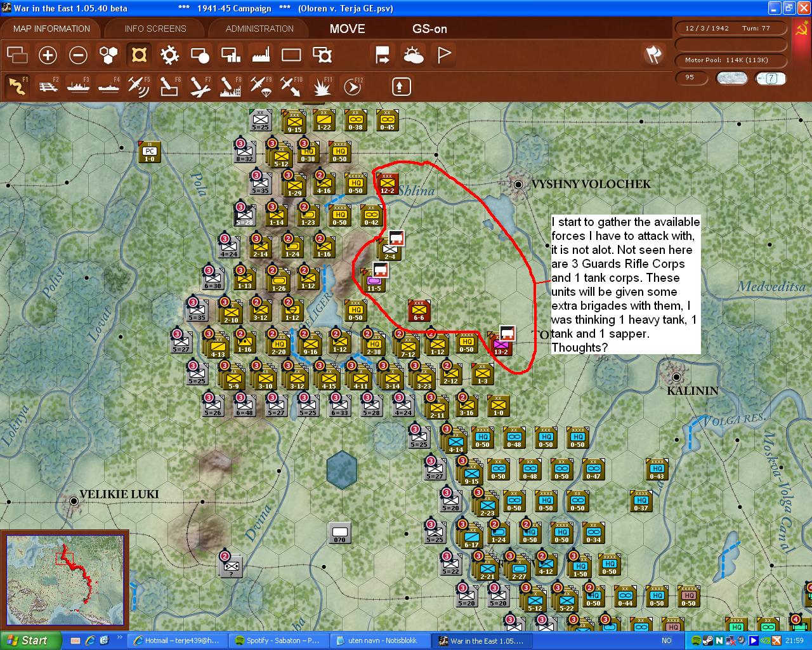The image size is (812, 650).
Task: Open the INFO SCREENS tab
Action: (x=155, y=29)
